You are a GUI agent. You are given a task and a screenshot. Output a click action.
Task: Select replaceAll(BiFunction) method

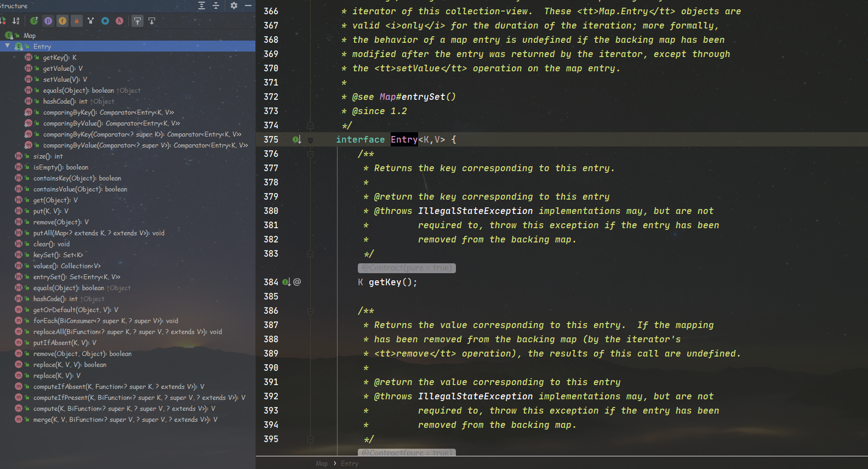click(x=128, y=332)
